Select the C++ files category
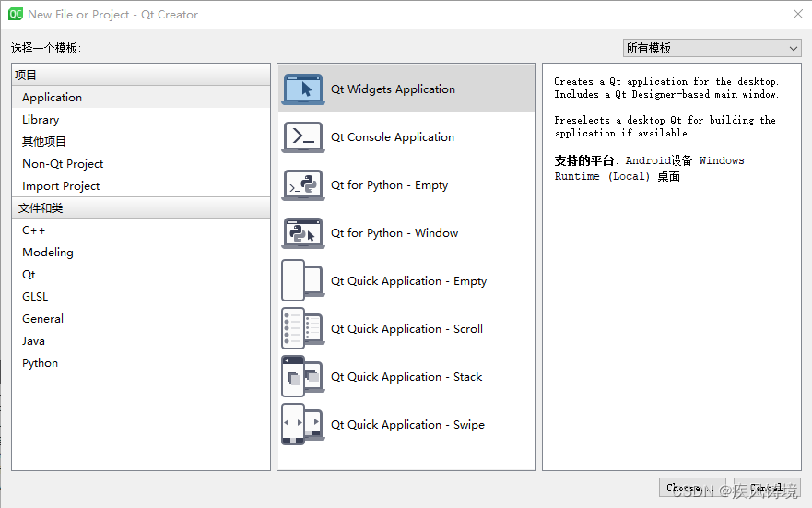The image size is (812, 508). click(141, 230)
